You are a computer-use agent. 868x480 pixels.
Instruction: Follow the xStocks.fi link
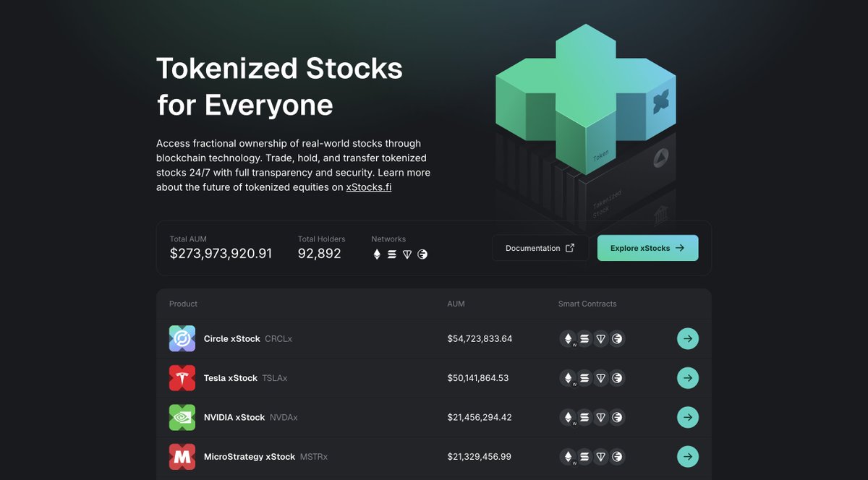369,187
